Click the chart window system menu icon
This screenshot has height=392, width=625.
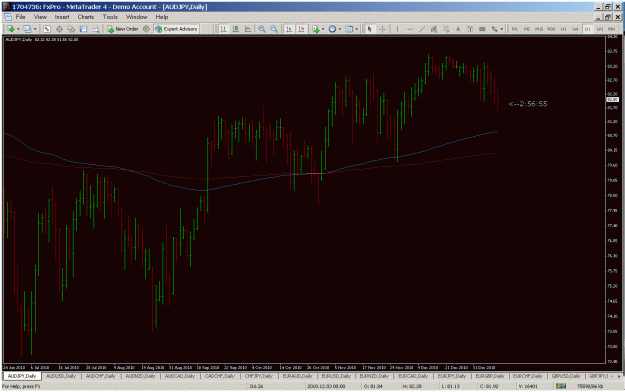[x=8, y=17]
